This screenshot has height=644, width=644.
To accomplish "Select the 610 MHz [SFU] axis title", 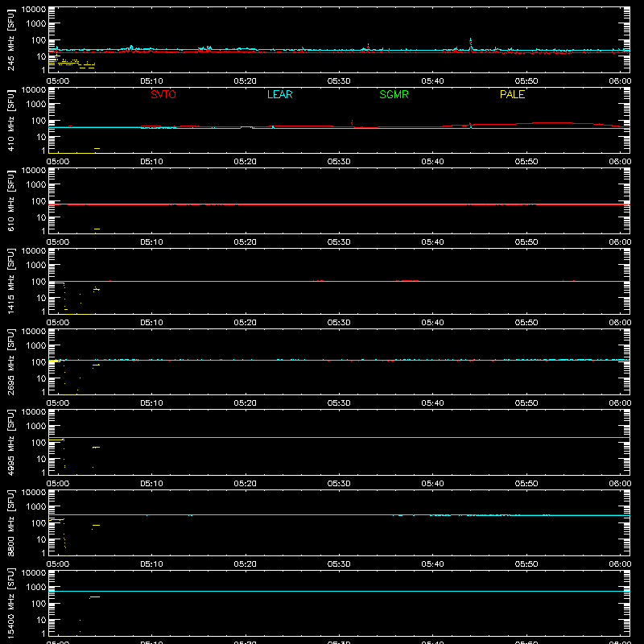I will (11, 200).
